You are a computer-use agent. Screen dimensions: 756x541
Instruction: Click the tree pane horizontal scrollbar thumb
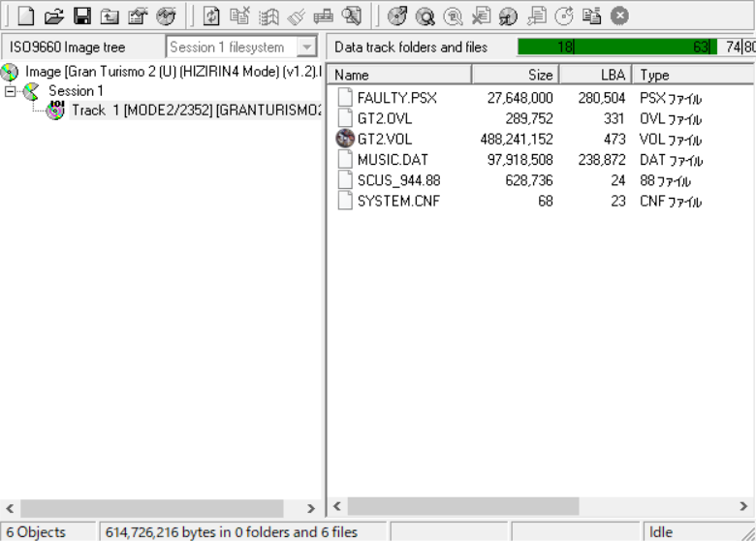pyautogui.click(x=152, y=508)
